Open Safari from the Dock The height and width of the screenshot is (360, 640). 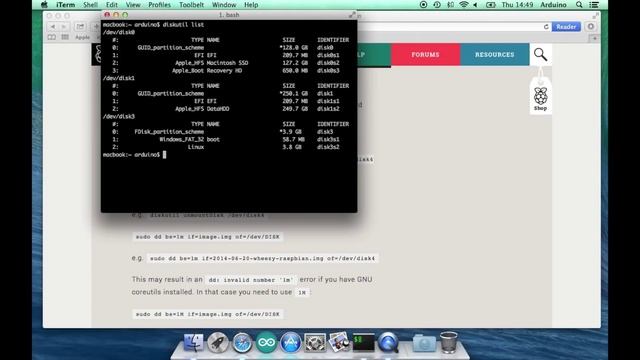[x=242, y=342]
